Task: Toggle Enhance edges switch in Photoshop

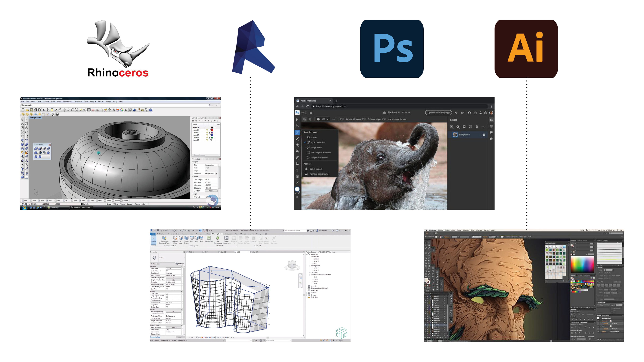Action: point(364,119)
